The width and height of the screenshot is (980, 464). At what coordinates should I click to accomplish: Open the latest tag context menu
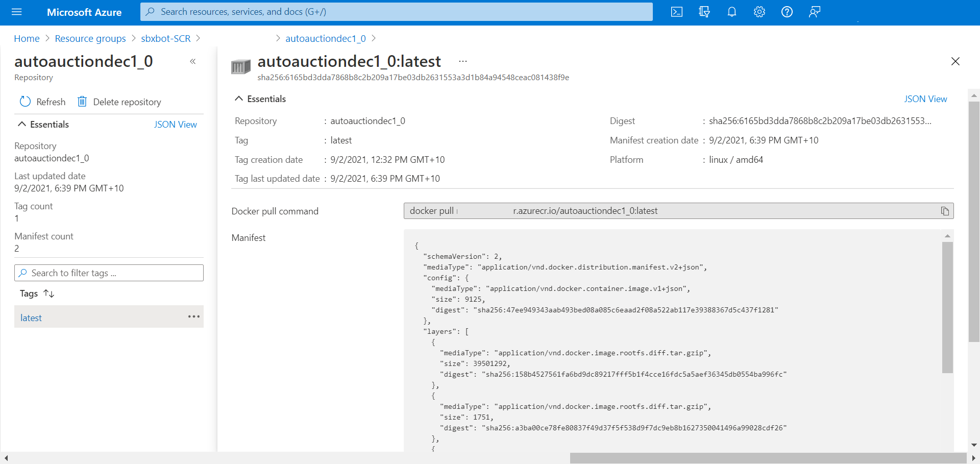193,317
